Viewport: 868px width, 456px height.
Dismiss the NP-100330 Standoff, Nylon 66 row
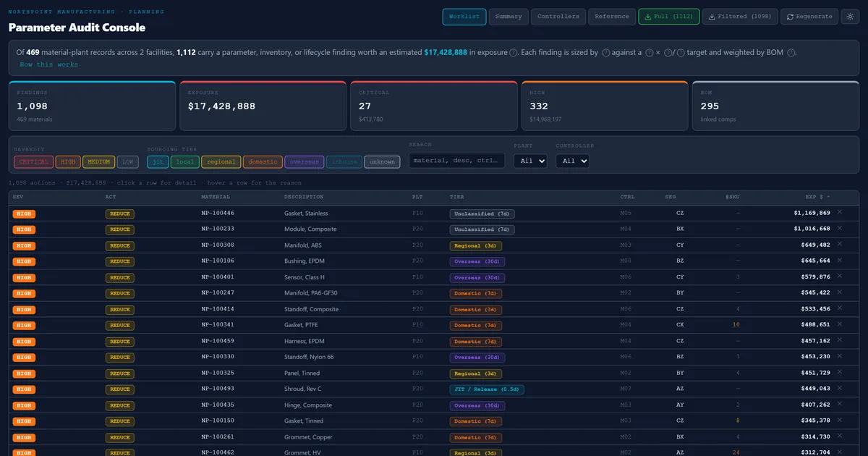click(x=840, y=355)
